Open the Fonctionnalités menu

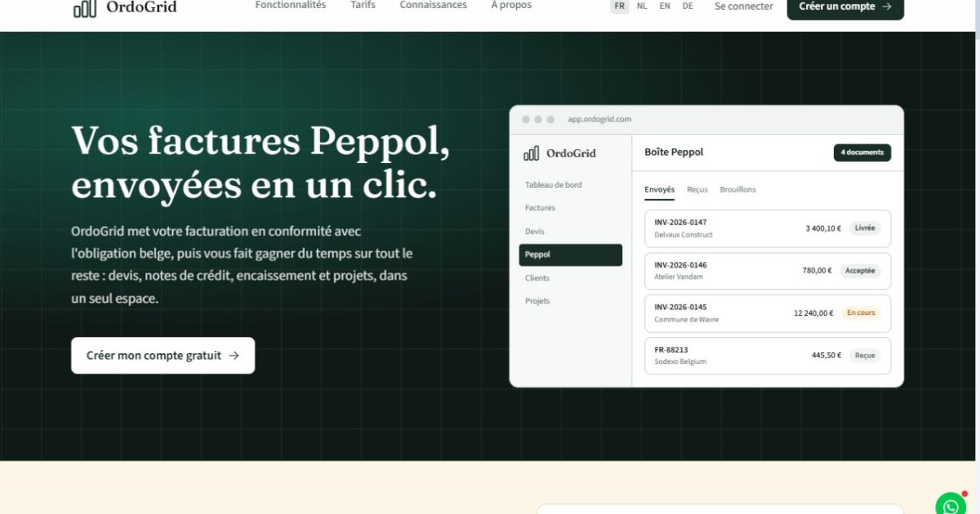click(x=291, y=5)
